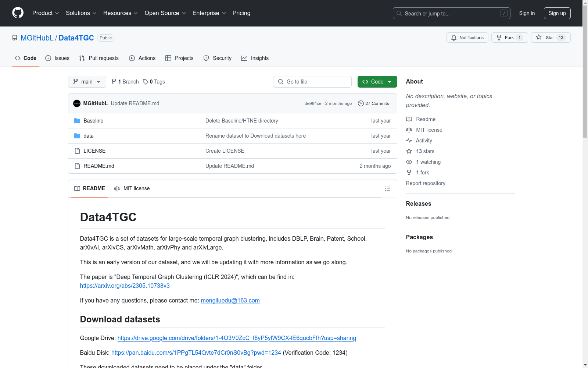The width and height of the screenshot is (588, 368).
Task: Click Report repository link
Action: point(426,183)
